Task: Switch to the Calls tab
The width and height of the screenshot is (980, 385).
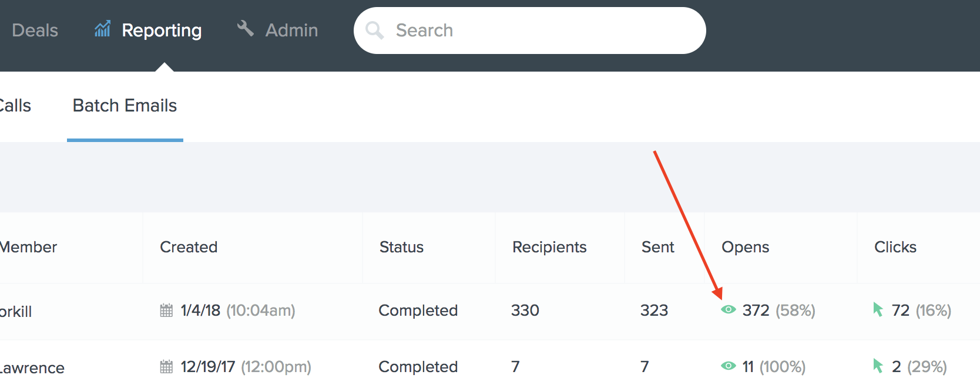Action: point(15,106)
